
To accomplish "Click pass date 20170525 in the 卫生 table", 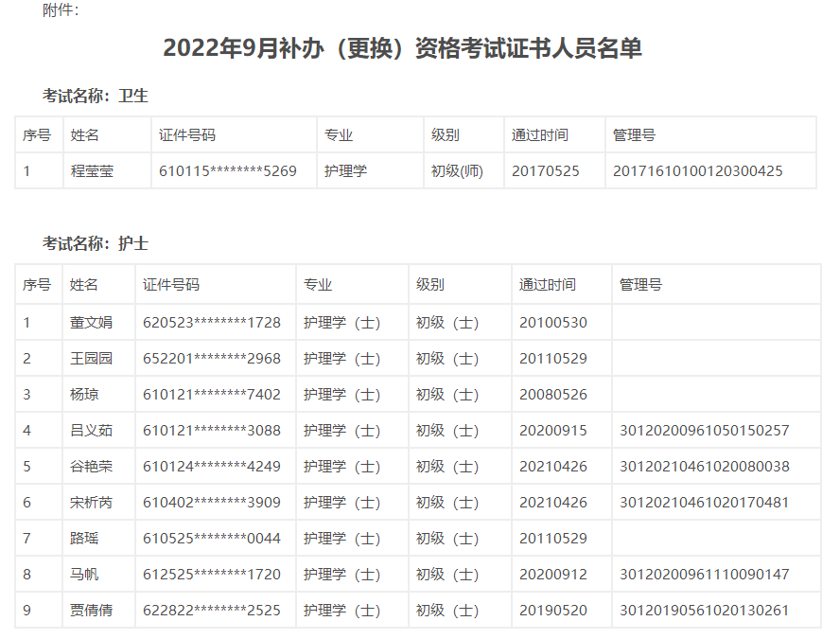I will point(545,171).
